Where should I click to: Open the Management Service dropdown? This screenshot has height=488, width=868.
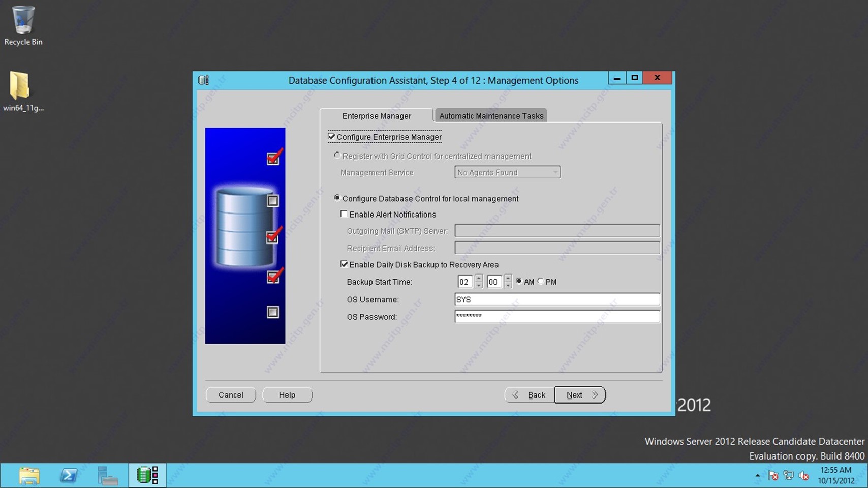(507, 172)
